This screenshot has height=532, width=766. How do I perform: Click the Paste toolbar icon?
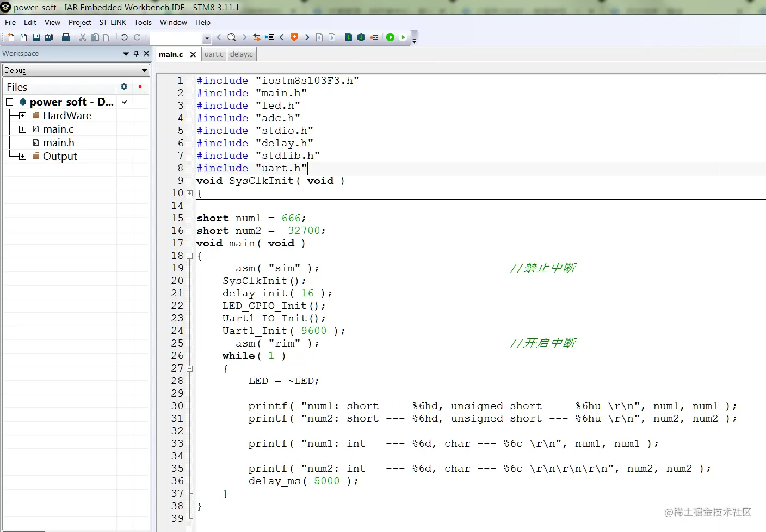pos(107,38)
